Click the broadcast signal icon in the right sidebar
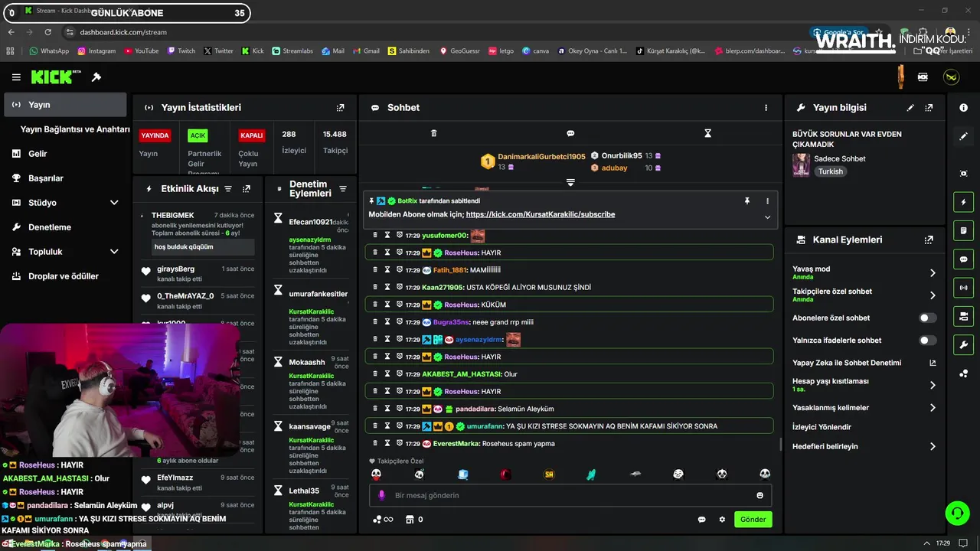Image resolution: width=980 pixels, height=551 pixels. point(963,288)
